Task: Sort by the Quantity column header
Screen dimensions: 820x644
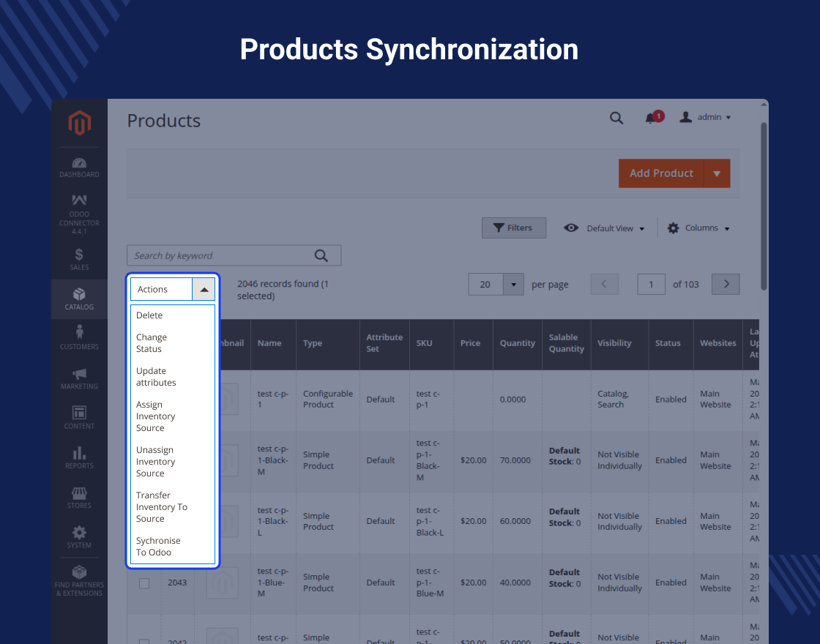Action: (518, 343)
